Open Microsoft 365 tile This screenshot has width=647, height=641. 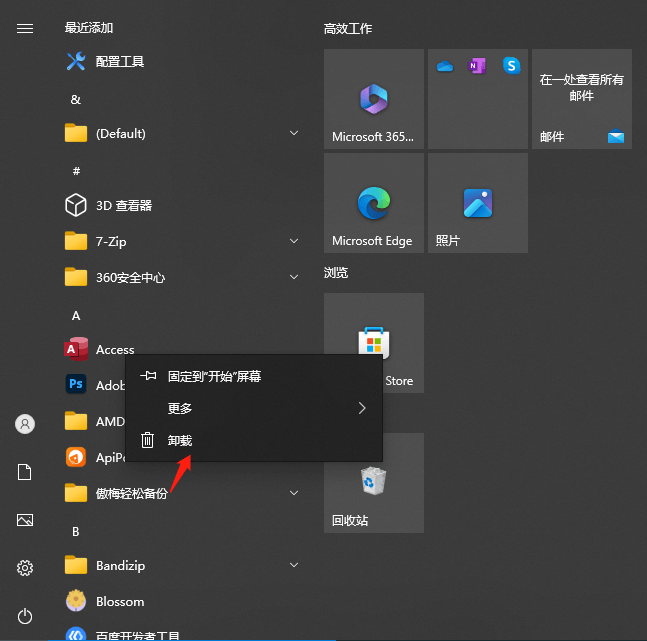(374, 99)
